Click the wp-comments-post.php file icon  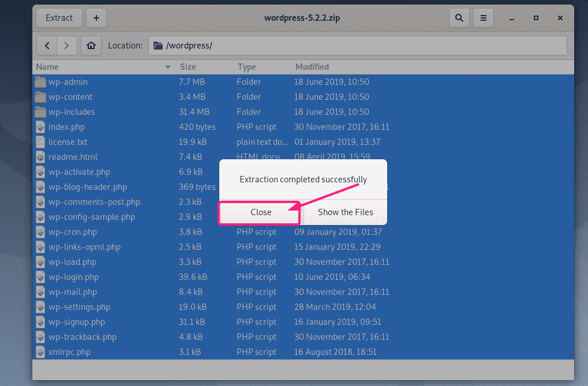[x=40, y=202]
